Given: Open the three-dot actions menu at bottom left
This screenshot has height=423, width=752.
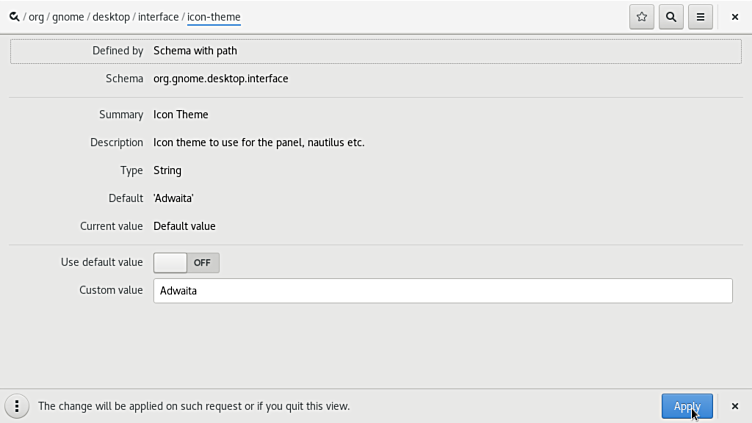Looking at the screenshot, I should pos(17,406).
